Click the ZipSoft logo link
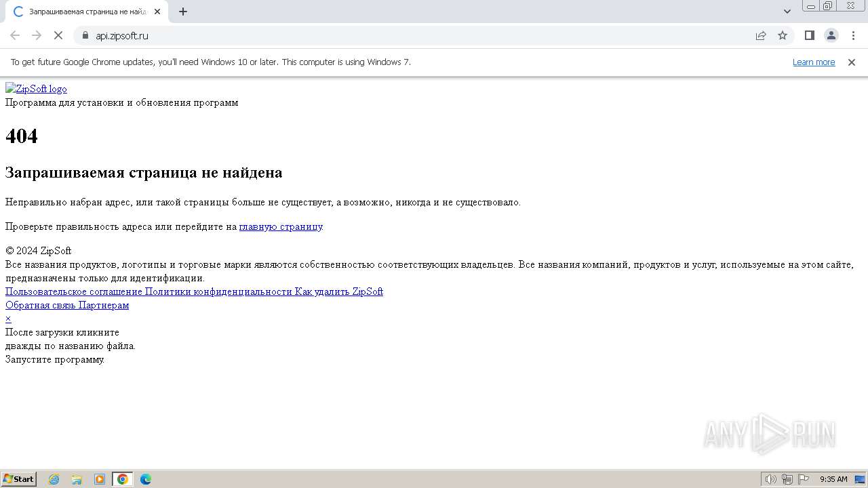The width and height of the screenshot is (868, 488). 36,89
